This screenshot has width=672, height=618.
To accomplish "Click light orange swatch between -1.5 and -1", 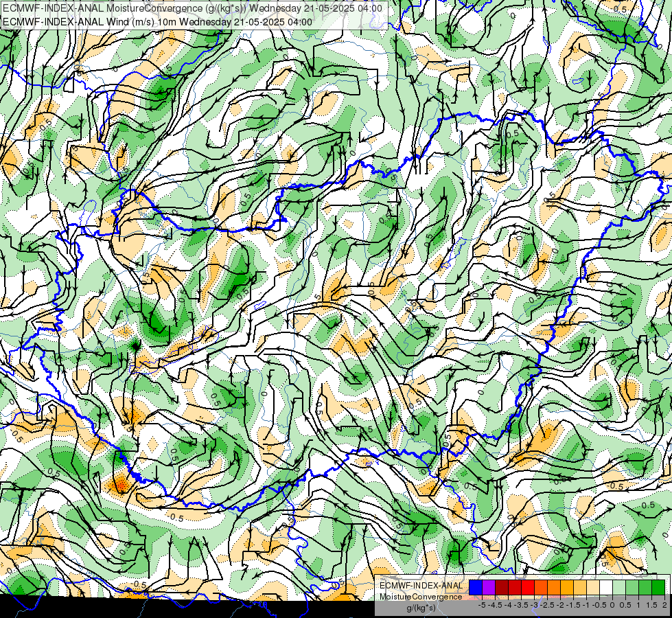I will click(580, 587).
